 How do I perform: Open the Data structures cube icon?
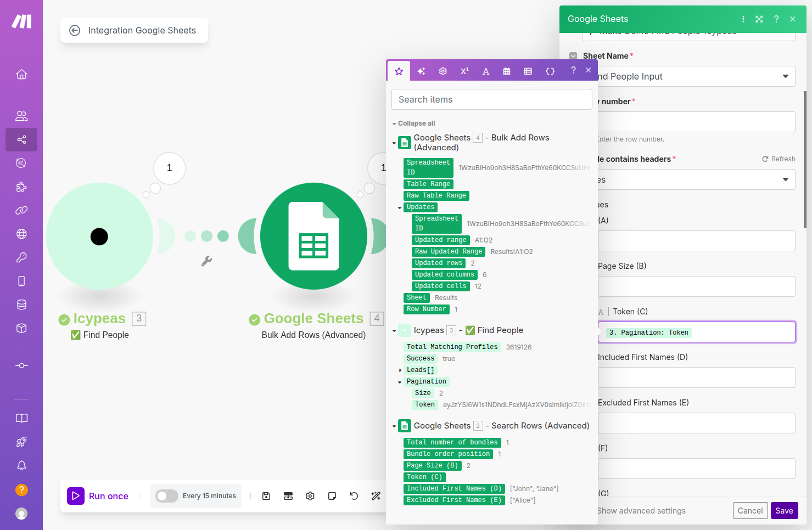(x=21, y=328)
